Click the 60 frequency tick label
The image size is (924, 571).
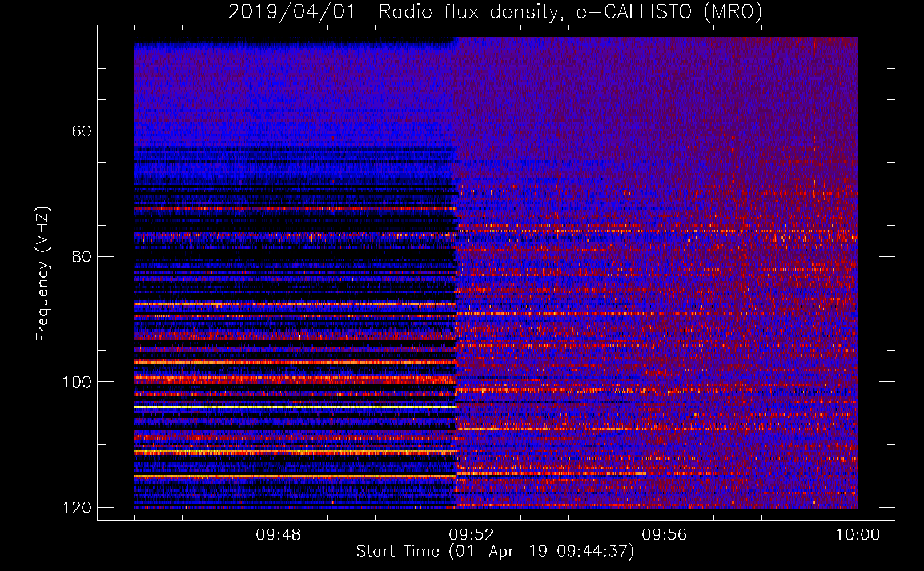[x=82, y=131]
